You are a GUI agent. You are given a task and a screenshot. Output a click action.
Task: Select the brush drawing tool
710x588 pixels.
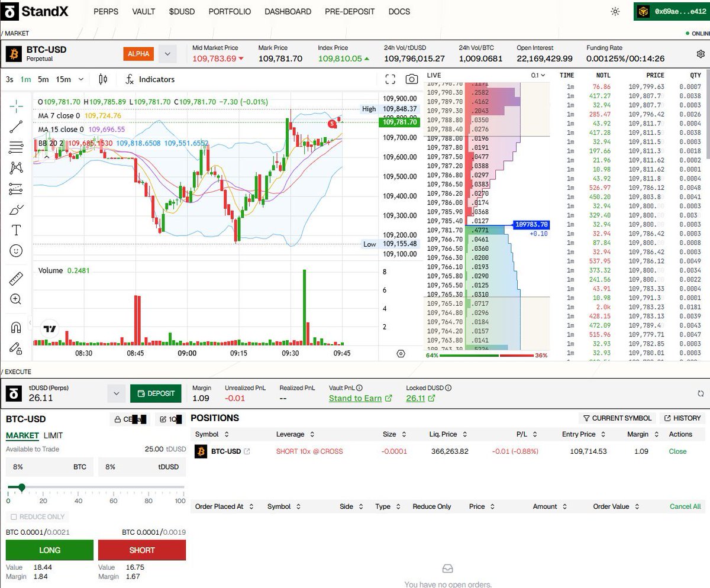tap(16, 209)
